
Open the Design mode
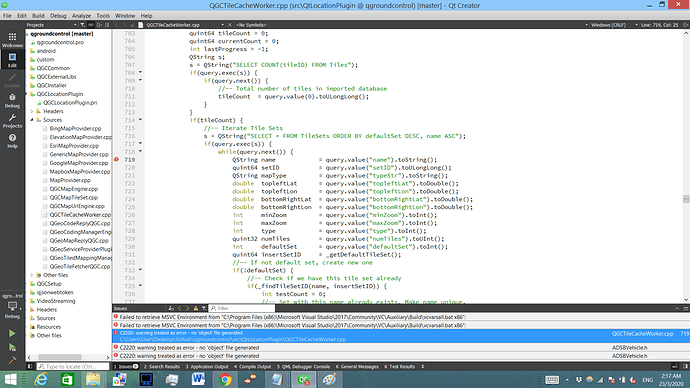tap(12, 80)
